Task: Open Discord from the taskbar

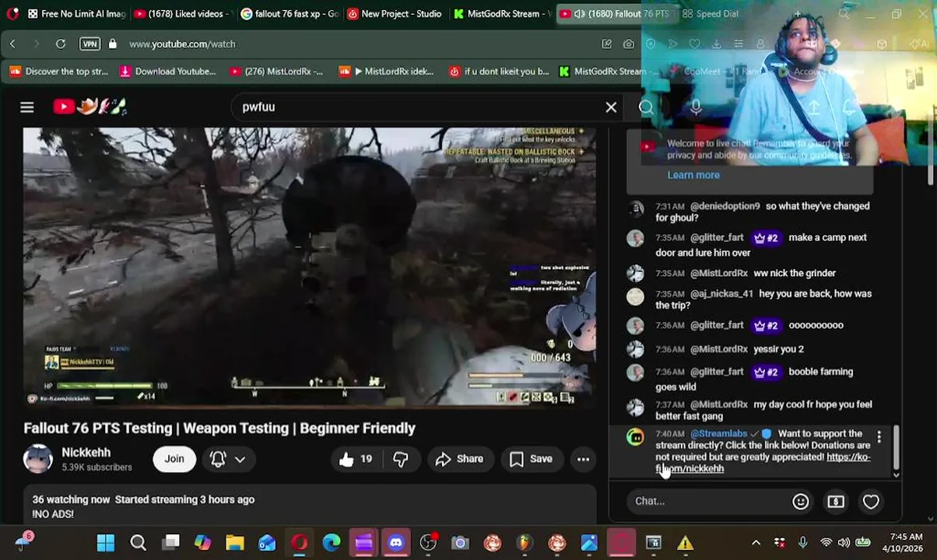Action: click(395, 543)
